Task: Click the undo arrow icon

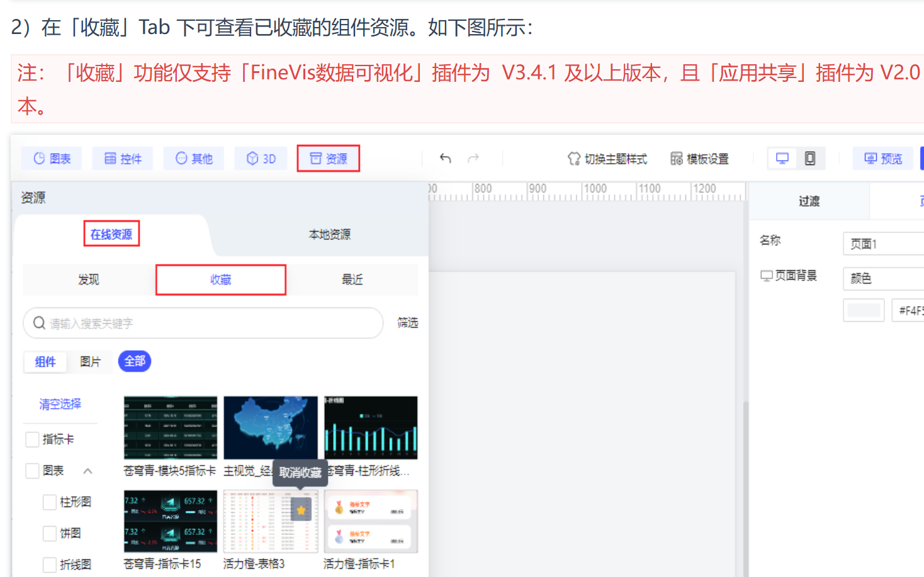Action: click(x=446, y=158)
